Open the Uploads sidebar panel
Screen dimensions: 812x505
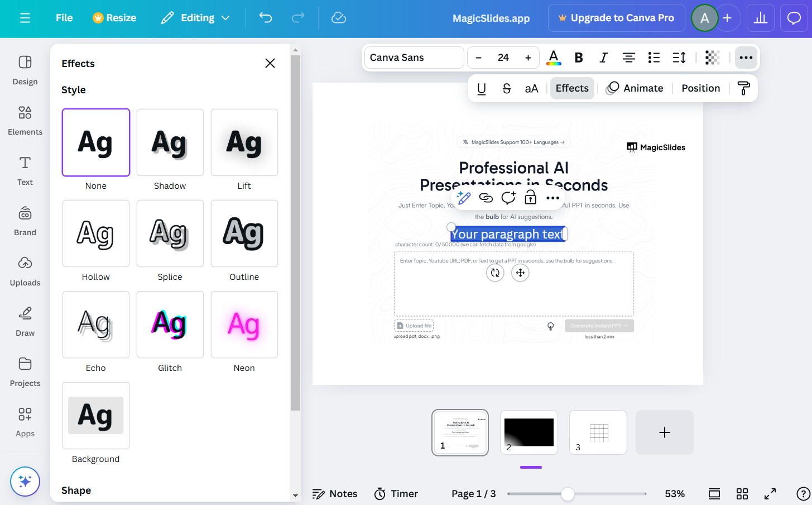point(25,271)
